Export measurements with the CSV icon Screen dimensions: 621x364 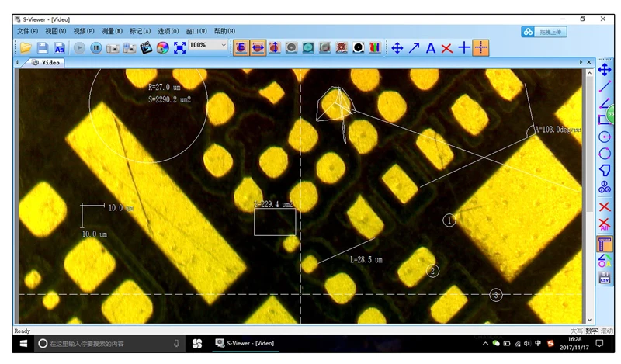(x=605, y=278)
